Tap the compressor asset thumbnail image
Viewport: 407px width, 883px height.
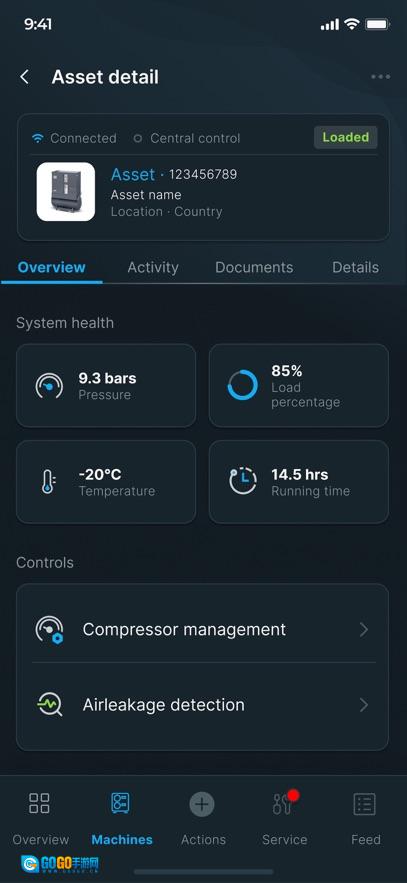[66, 191]
